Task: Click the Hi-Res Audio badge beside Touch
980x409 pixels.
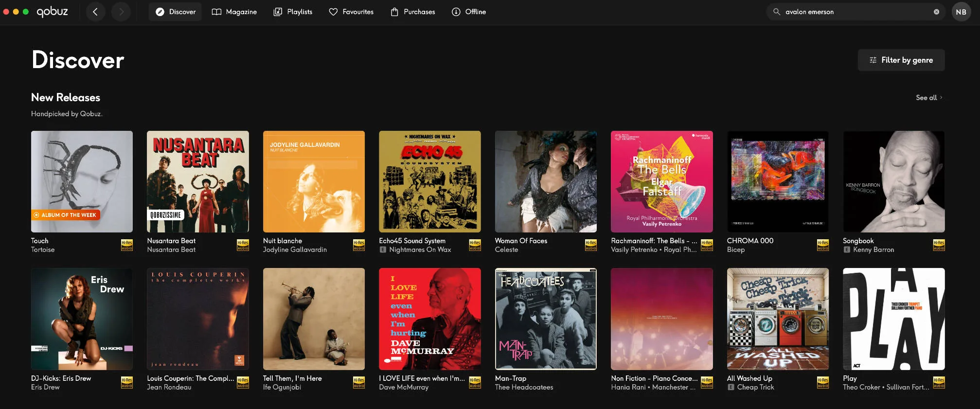Action: [x=127, y=245]
